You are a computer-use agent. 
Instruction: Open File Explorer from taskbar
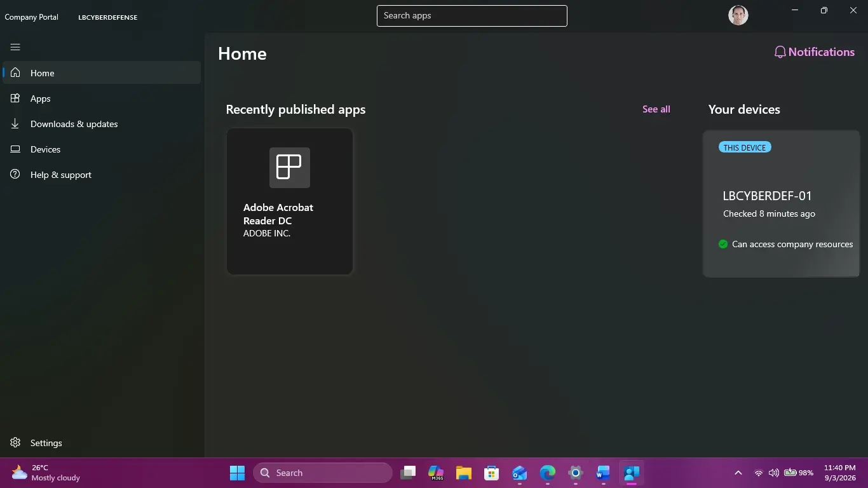464,473
